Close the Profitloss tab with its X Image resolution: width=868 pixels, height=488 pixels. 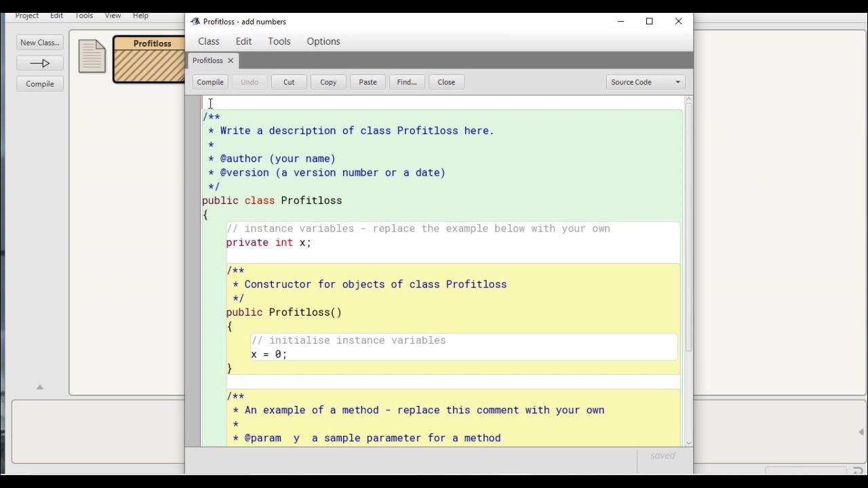(231, 60)
